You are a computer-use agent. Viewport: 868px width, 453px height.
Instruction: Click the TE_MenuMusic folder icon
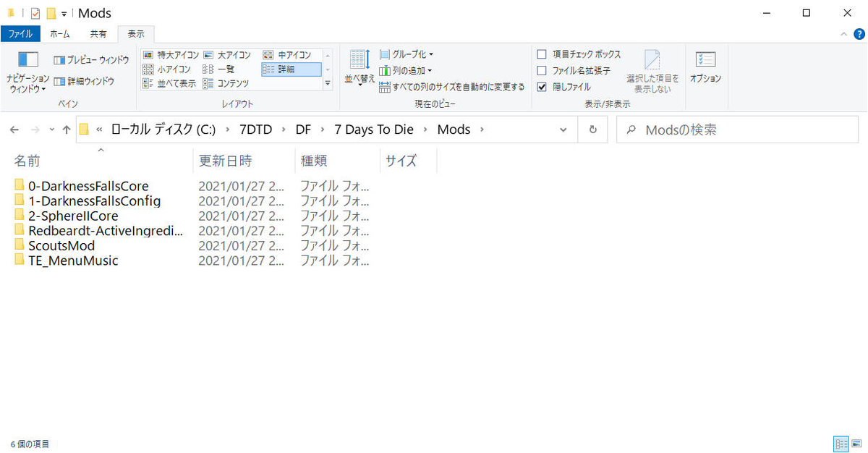[x=20, y=260]
